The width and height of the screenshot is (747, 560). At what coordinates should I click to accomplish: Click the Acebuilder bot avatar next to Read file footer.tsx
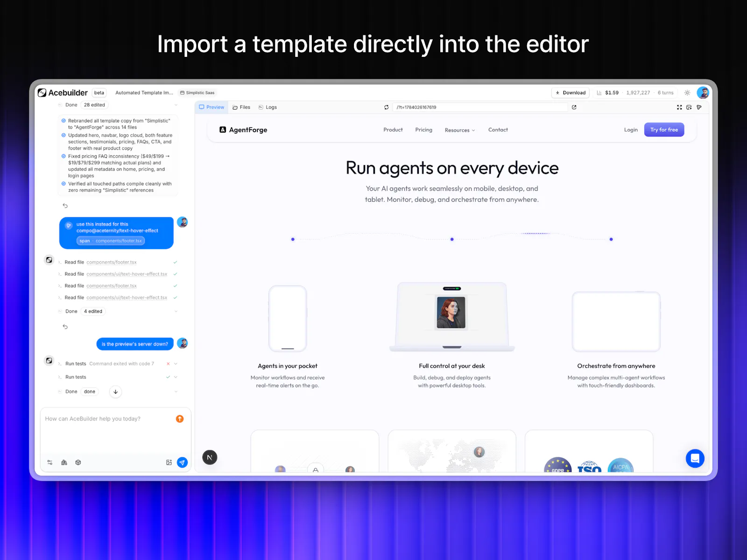49,260
